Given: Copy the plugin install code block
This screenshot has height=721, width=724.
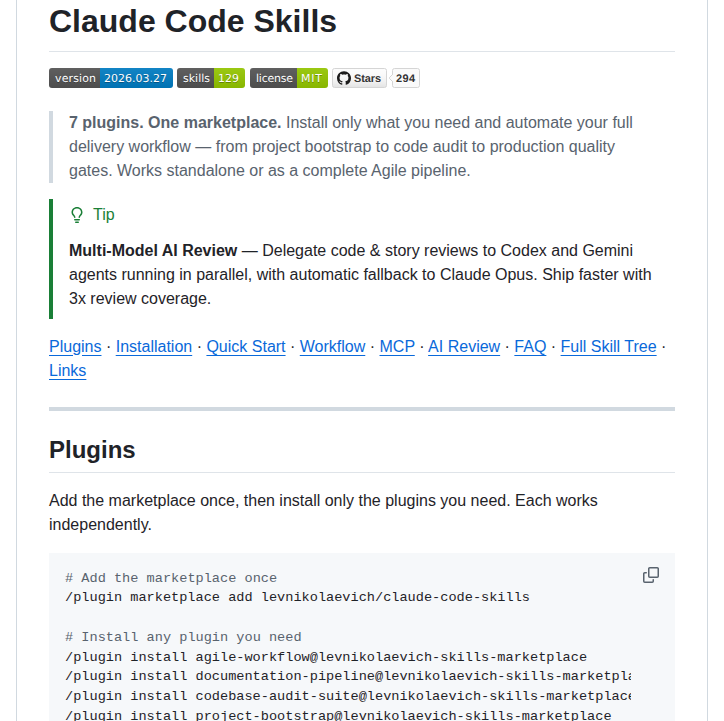Looking at the screenshot, I should pyautogui.click(x=651, y=575).
